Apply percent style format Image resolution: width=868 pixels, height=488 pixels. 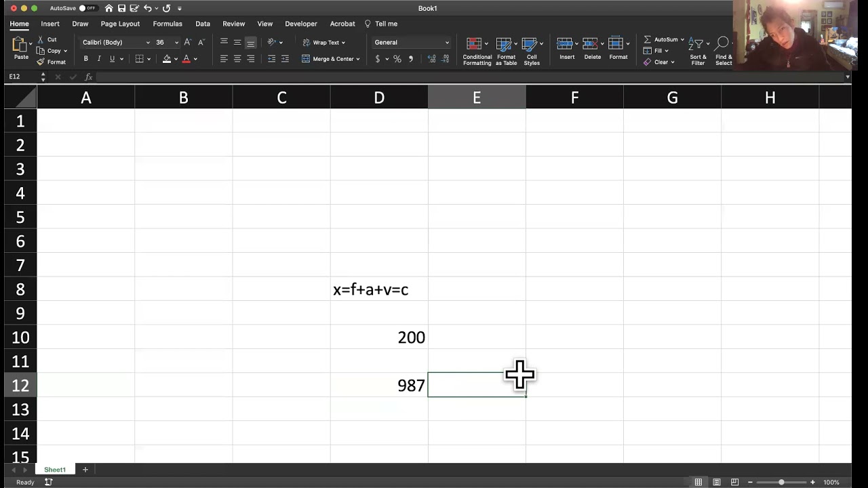pyautogui.click(x=397, y=59)
